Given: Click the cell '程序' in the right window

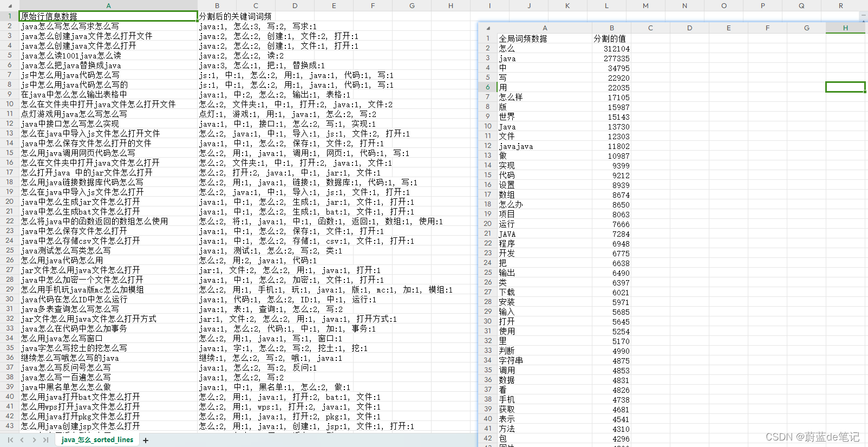Looking at the screenshot, I should (x=545, y=243).
